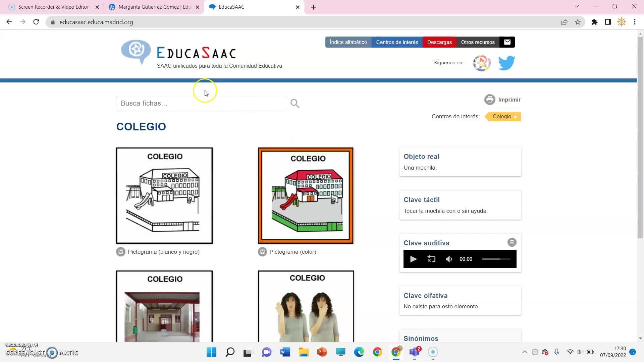Save the Clave auditiva audio file
This screenshot has width=644, height=362.
(x=512, y=242)
